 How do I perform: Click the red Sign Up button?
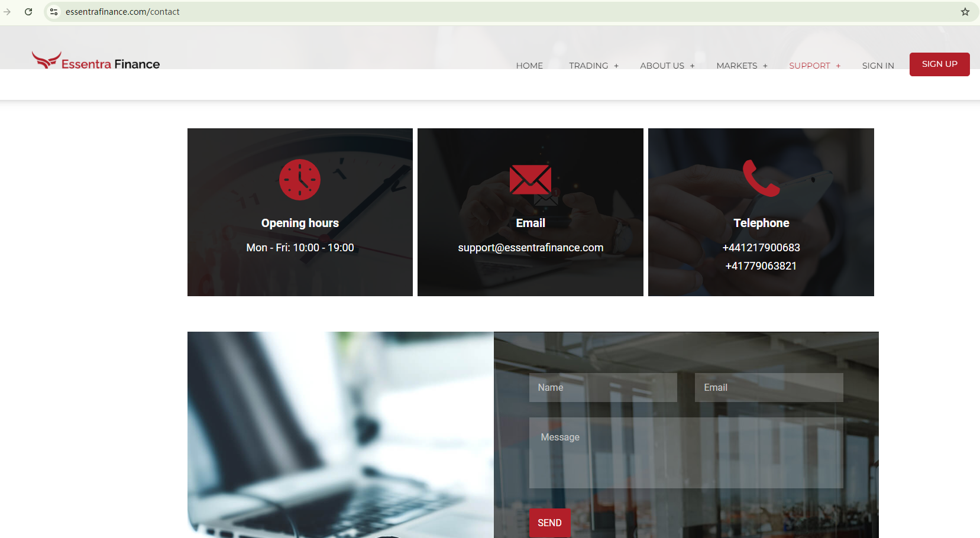click(x=939, y=64)
